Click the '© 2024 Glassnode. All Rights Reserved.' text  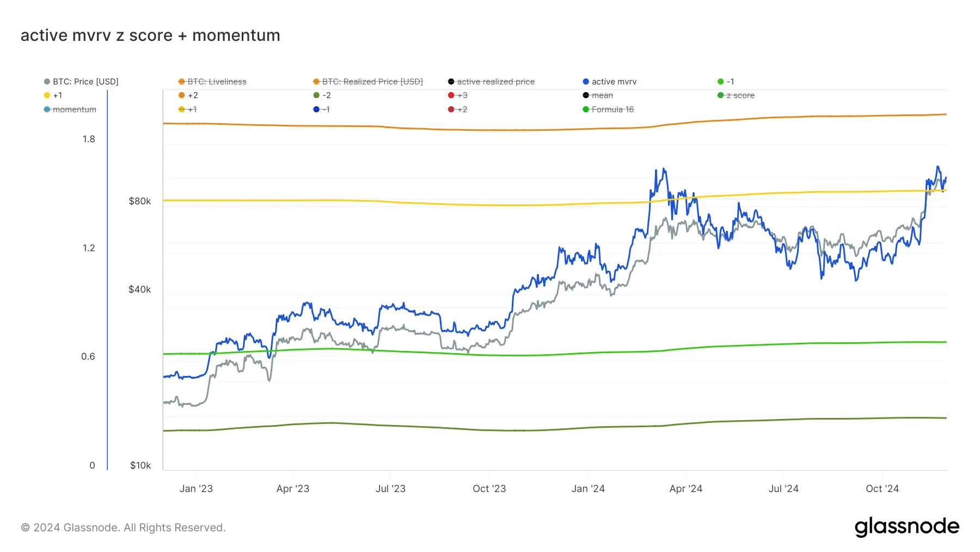123,527
